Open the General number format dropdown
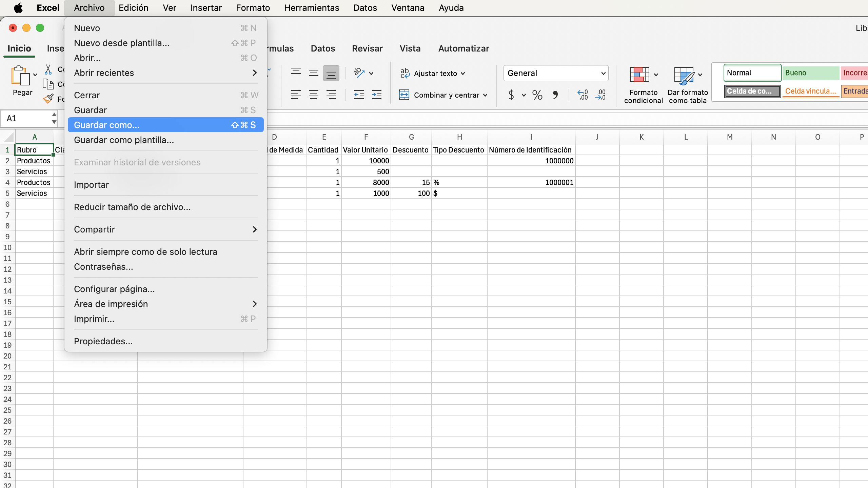 click(556, 73)
